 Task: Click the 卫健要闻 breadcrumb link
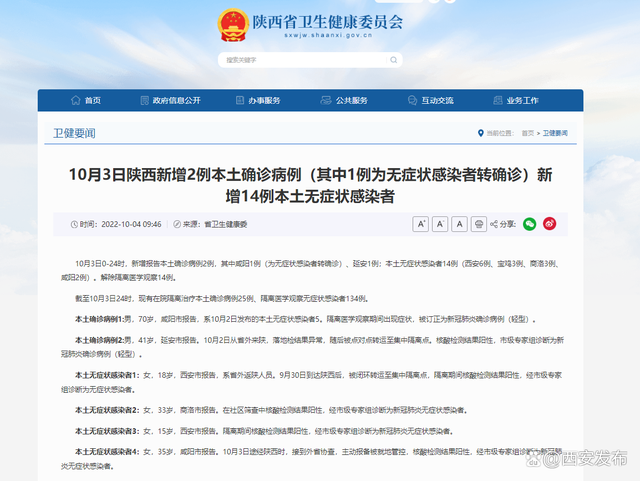click(555, 133)
